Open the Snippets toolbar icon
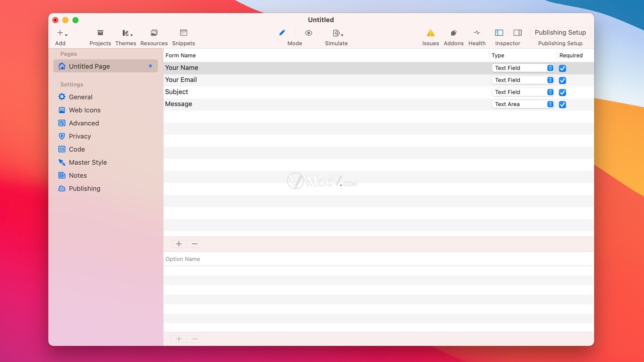This screenshot has height=362, width=644. point(183,33)
